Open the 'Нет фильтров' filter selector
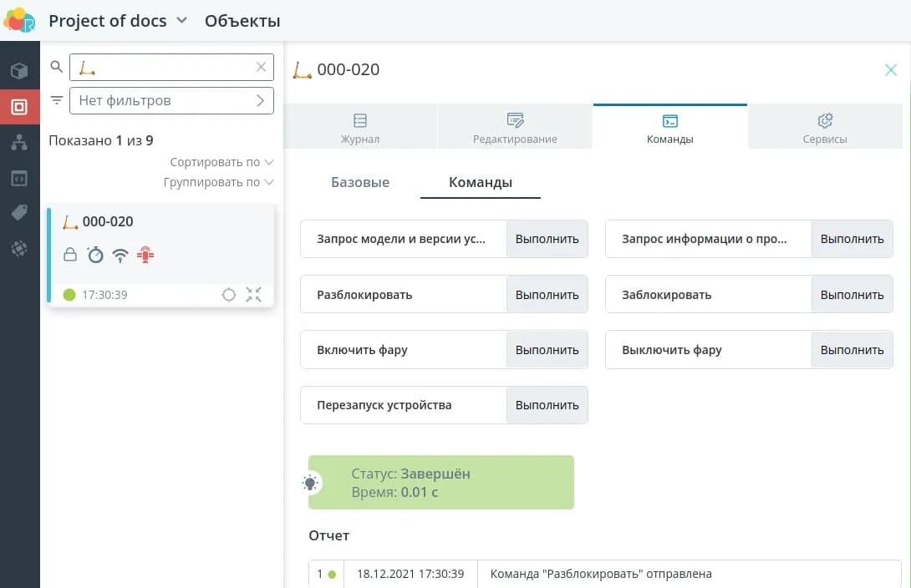The image size is (911, 588). pos(171,100)
